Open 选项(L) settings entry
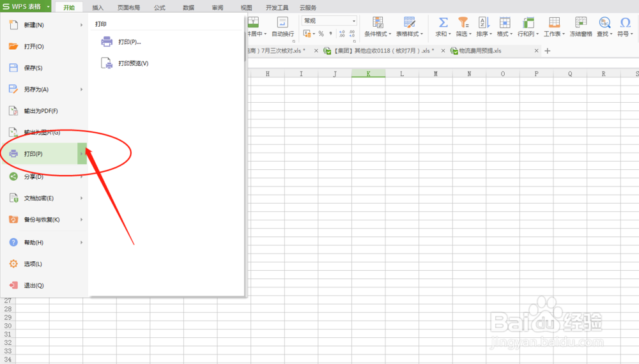 coord(44,264)
